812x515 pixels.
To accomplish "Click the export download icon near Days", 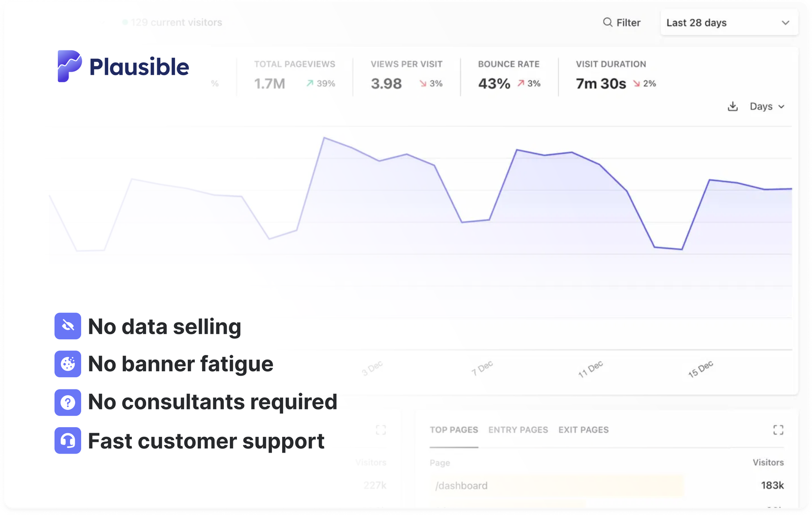I will point(733,107).
